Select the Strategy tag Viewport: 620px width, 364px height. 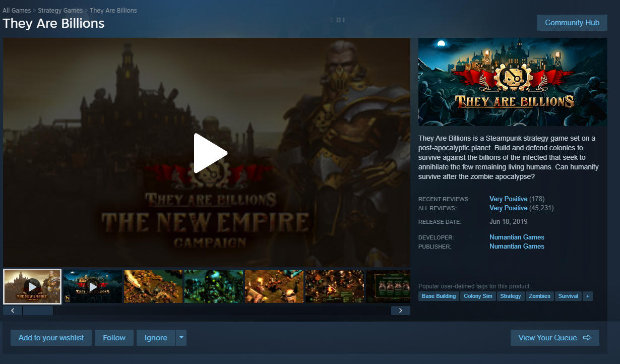coord(510,296)
